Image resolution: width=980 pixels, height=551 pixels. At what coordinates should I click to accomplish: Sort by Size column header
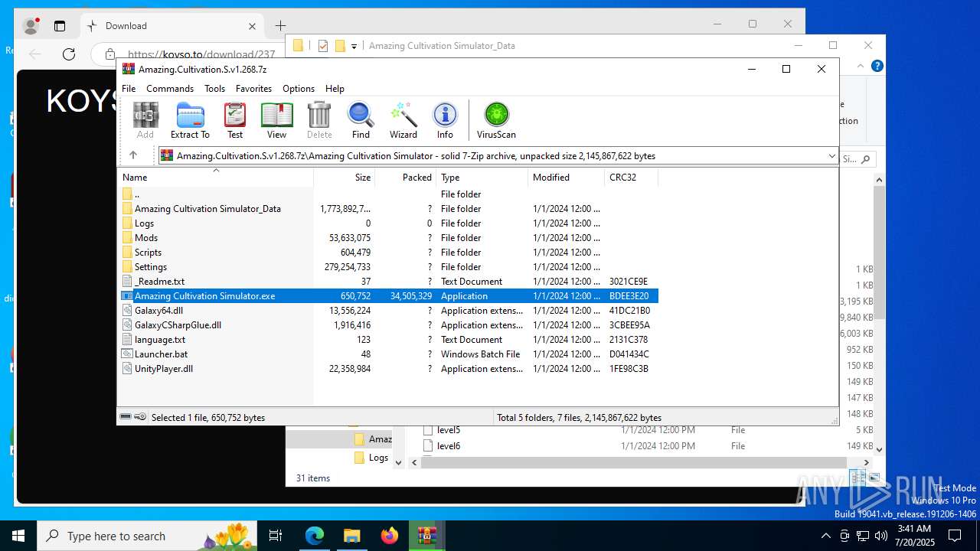[345, 178]
